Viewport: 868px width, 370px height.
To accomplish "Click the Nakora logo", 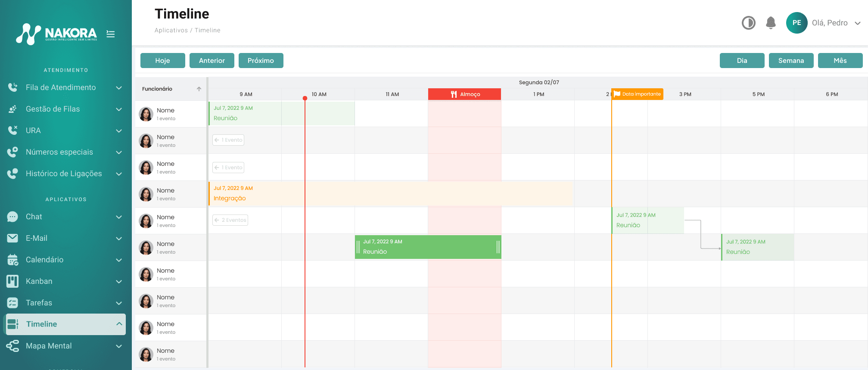I will point(56,34).
